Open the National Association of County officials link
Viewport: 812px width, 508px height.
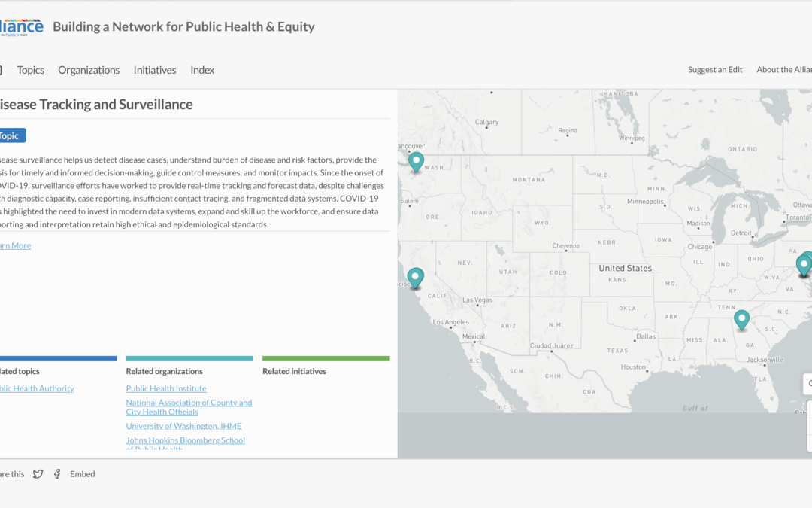tap(189, 407)
